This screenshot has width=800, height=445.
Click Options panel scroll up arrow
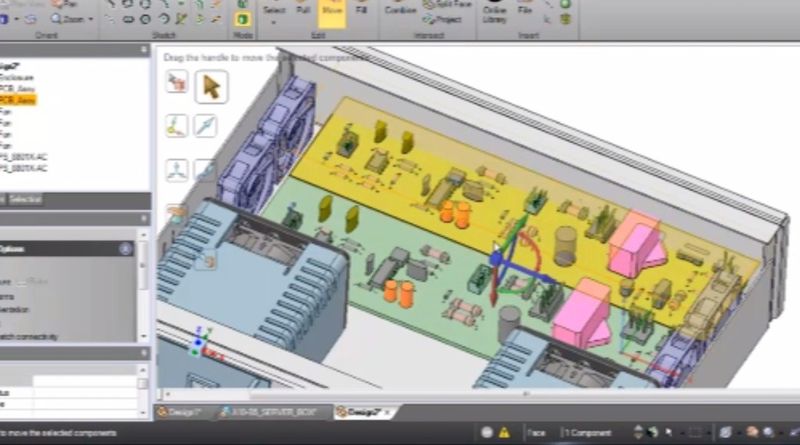[143, 235]
